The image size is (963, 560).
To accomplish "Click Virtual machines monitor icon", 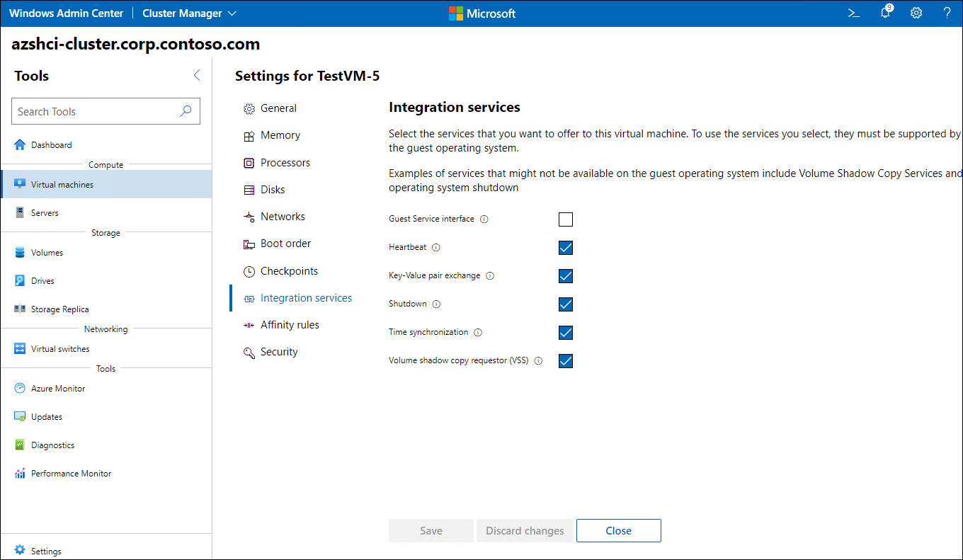I will click(x=20, y=185).
